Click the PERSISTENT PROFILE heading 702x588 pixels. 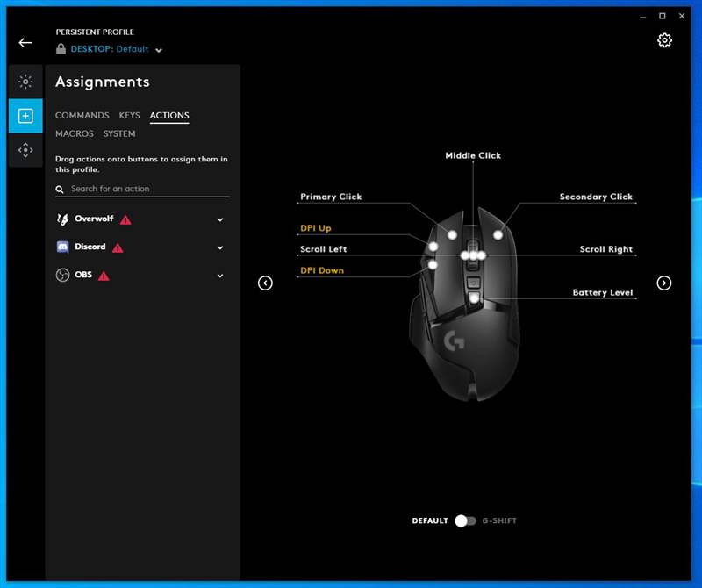coord(95,32)
